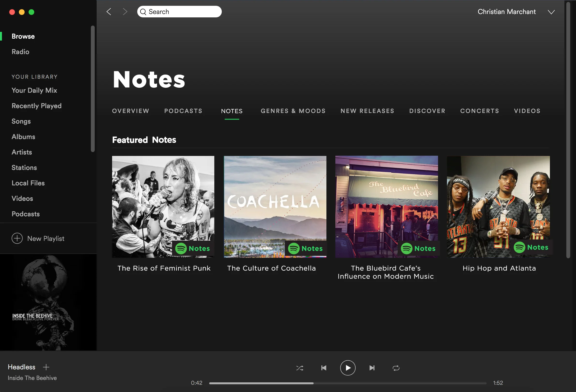The width and height of the screenshot is (576, 392).
Task: Switch to the Genres & Moods tab
Action: pos(293,111)
